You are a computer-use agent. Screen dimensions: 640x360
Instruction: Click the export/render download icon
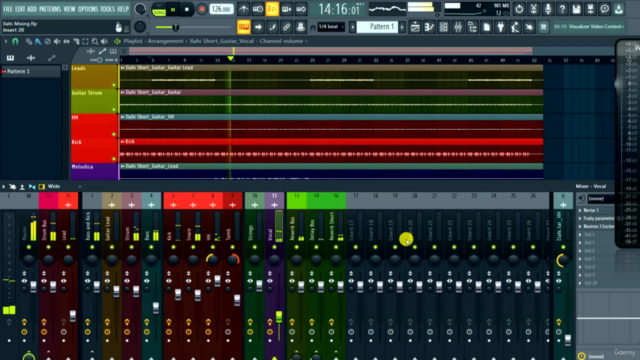(619, 9)
